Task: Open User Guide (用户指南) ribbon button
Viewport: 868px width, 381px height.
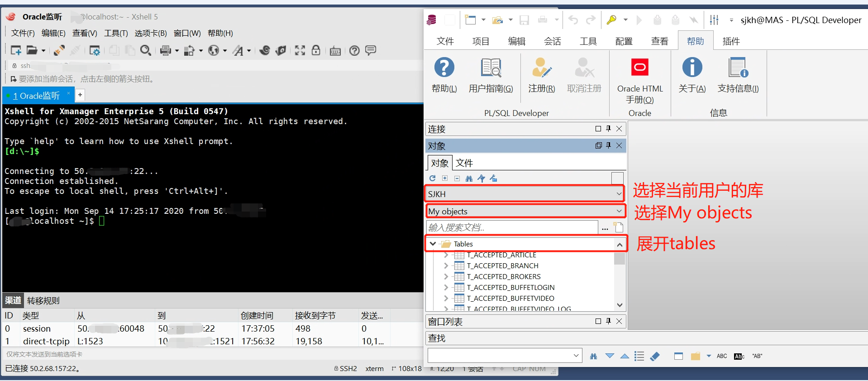Action: [x=491, y=75]
